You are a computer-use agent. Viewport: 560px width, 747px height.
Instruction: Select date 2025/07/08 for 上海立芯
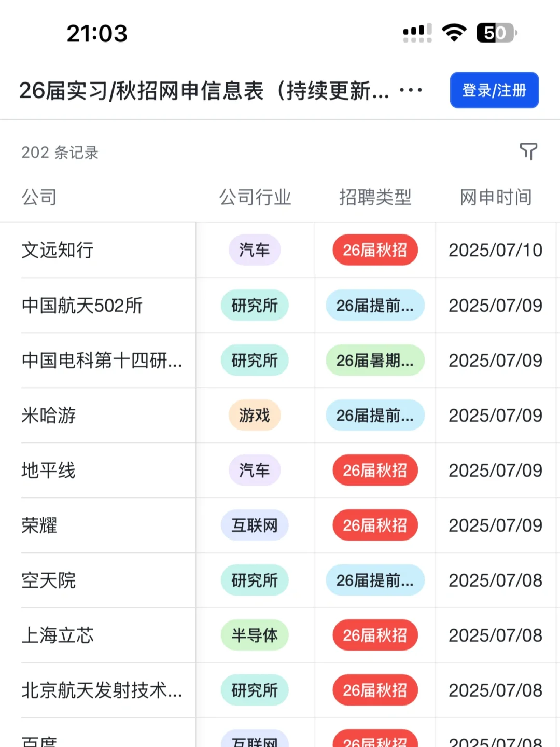point(496,635)
